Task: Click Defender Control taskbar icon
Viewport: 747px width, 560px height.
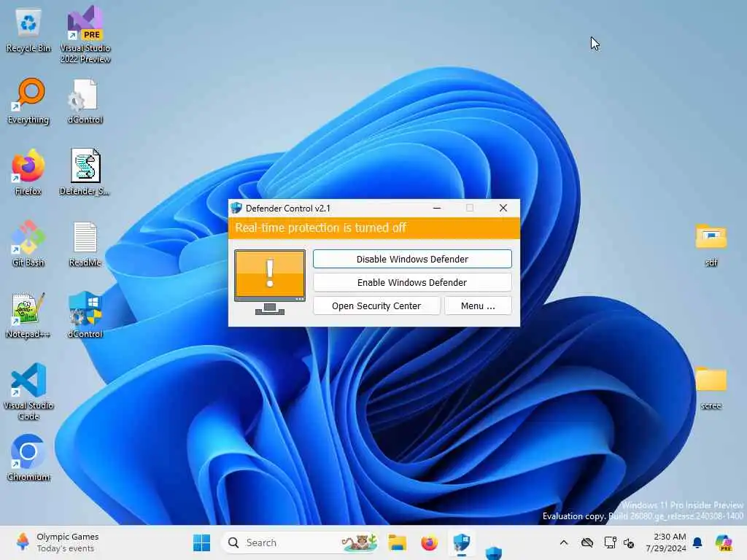Action: (x=461, y=542)
